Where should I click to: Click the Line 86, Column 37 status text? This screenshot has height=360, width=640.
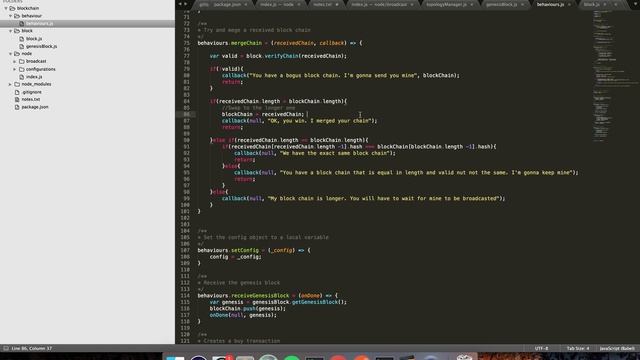[31, 349]
